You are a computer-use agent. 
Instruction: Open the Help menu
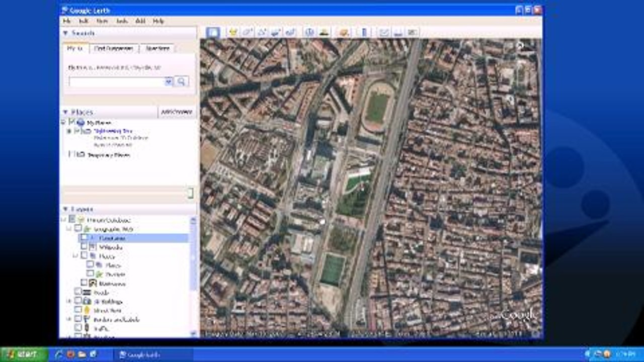158,21
